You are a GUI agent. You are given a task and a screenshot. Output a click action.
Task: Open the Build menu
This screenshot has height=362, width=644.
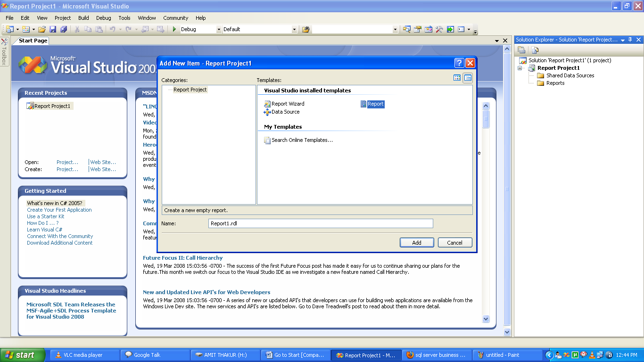(83, 18)
